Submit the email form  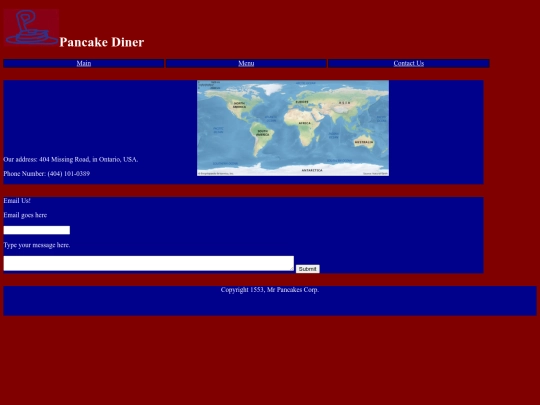pos(308,269)
